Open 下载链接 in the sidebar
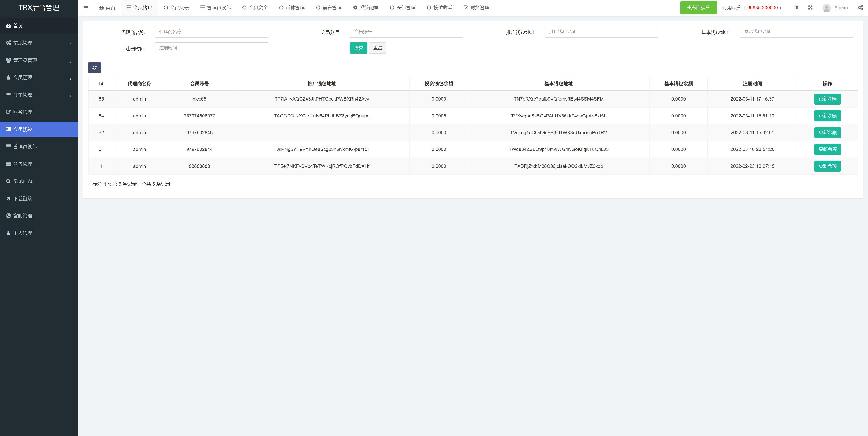Viewport: 868px width, 436px height. tap(39, 198)
